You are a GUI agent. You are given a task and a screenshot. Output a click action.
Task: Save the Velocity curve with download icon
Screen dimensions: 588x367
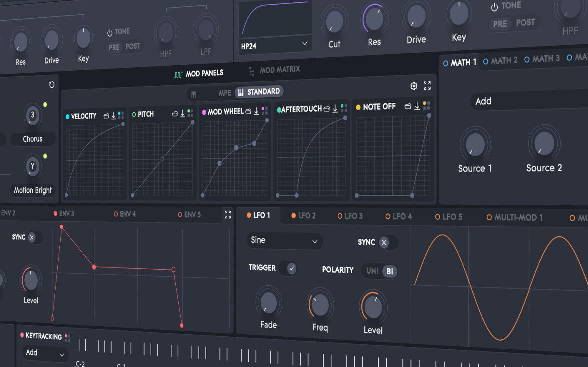click(113, 116)
